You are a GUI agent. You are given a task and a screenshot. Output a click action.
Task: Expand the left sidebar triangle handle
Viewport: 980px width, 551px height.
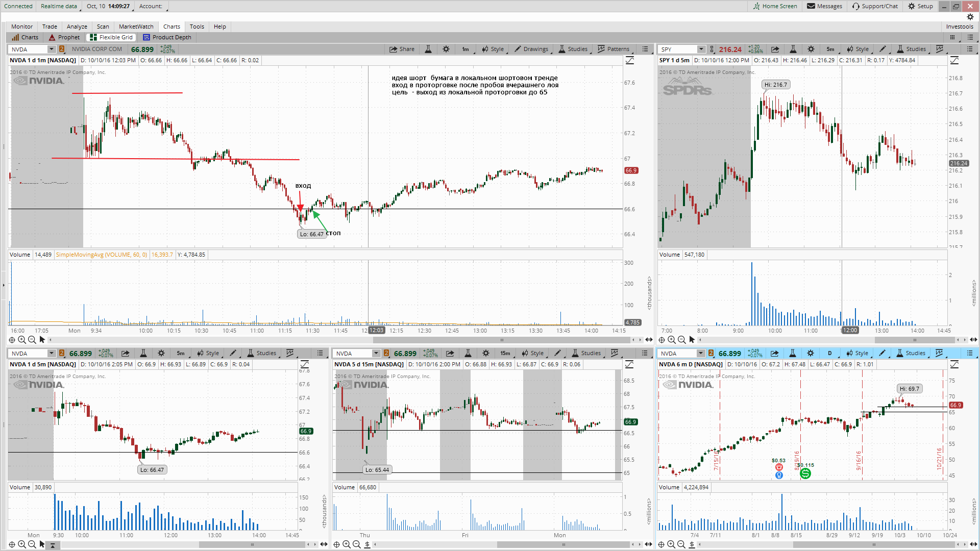click(x=4, y=285)
